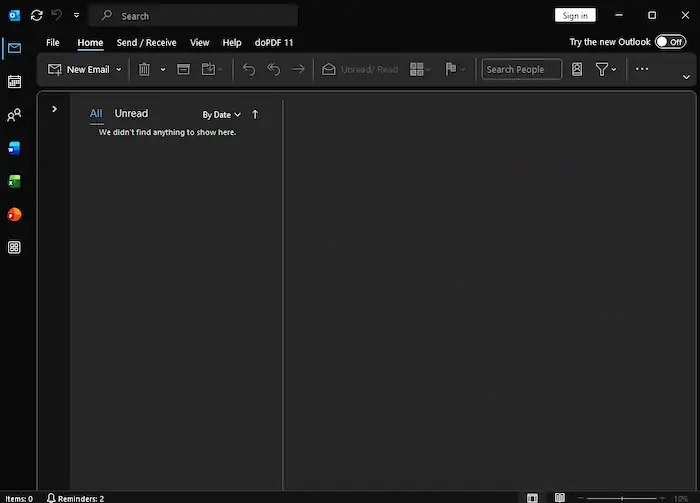Click the Reply All icon

click(x=273, y=69)
